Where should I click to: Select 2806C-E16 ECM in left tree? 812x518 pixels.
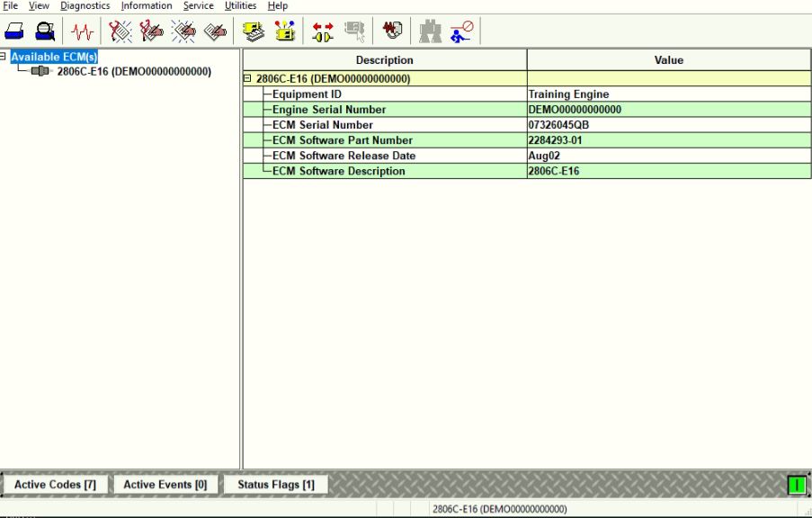tap(133, 72)
